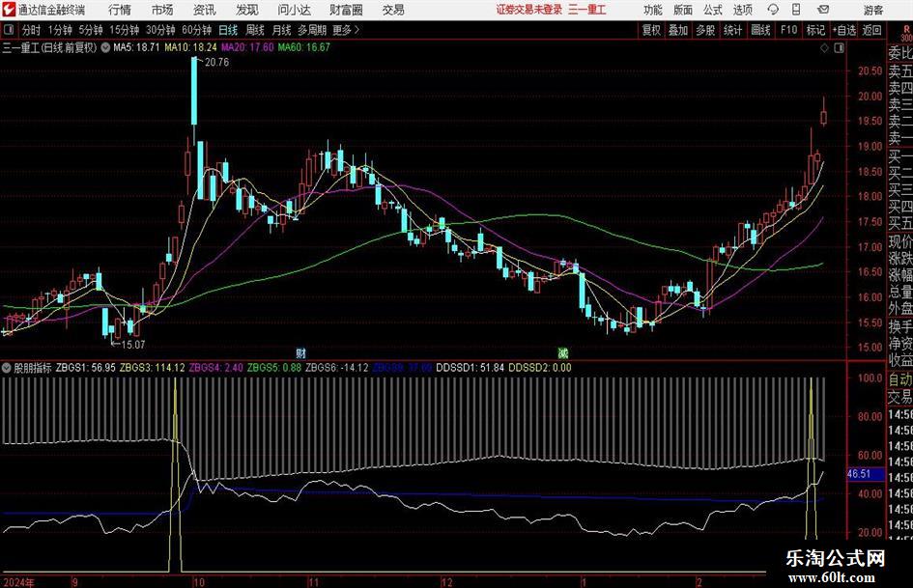Viewport: 913px width, 588px height.
Task: Expand 更多 period options
Action: pyautogui.click(x=346, y=30)
